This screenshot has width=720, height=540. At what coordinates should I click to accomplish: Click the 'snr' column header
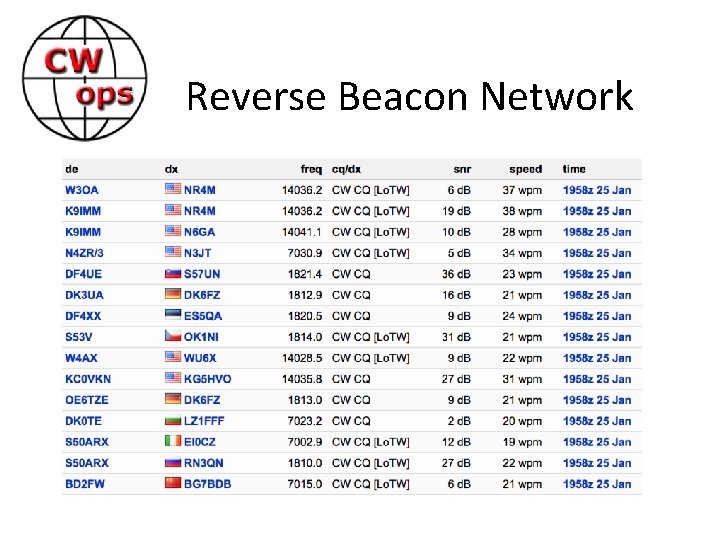pyautogui.click(x=462, y=169)
